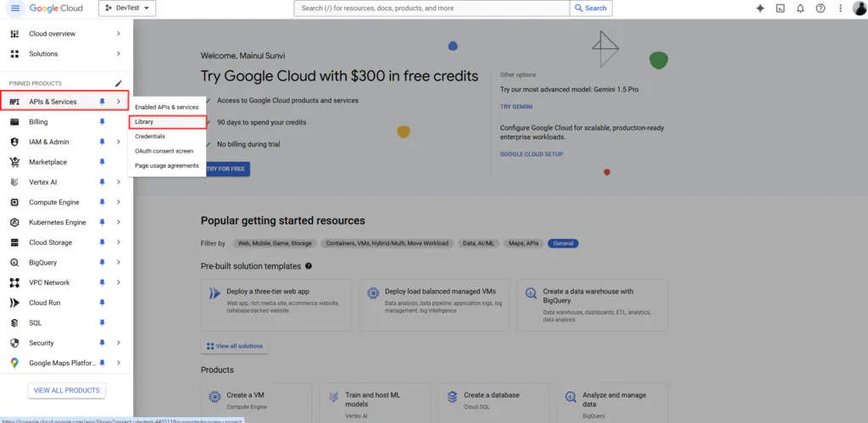Focus the resources search field
The image size is (868, 423).
431,8
